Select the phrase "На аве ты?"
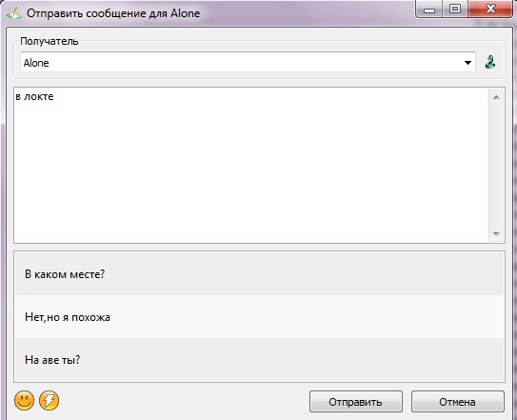Viewport: 517px width, 420px height. (259, 359)
